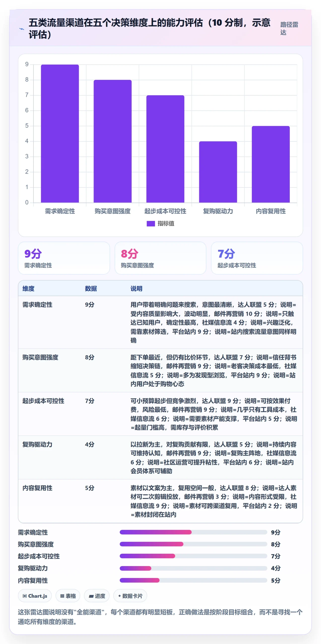Click the 维度 table column header
This screenshot has width=321, height=644.
[x=28, y=289]
